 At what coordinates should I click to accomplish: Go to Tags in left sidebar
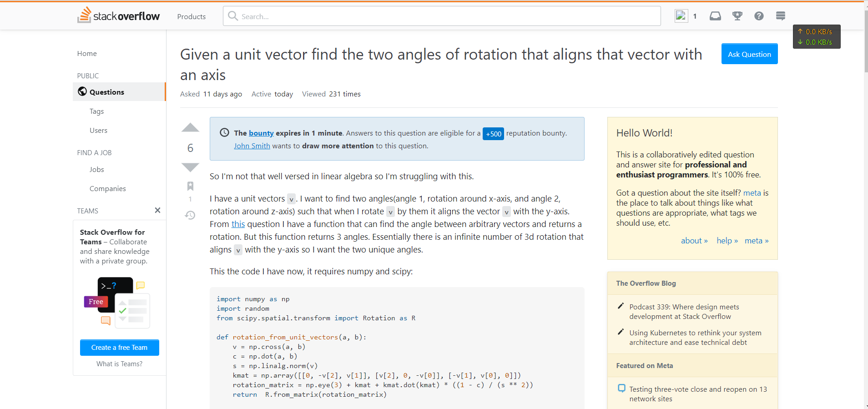(x=96, y=111)
